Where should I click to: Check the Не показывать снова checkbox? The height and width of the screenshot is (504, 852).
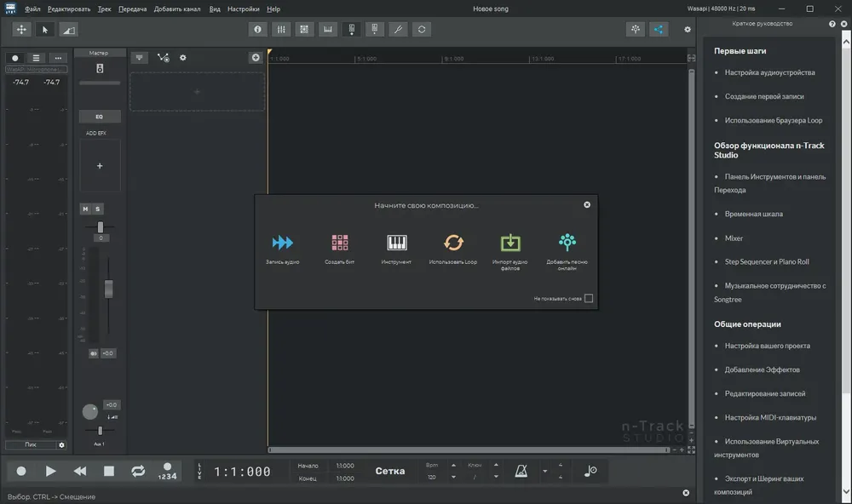[x=589, y=298]
